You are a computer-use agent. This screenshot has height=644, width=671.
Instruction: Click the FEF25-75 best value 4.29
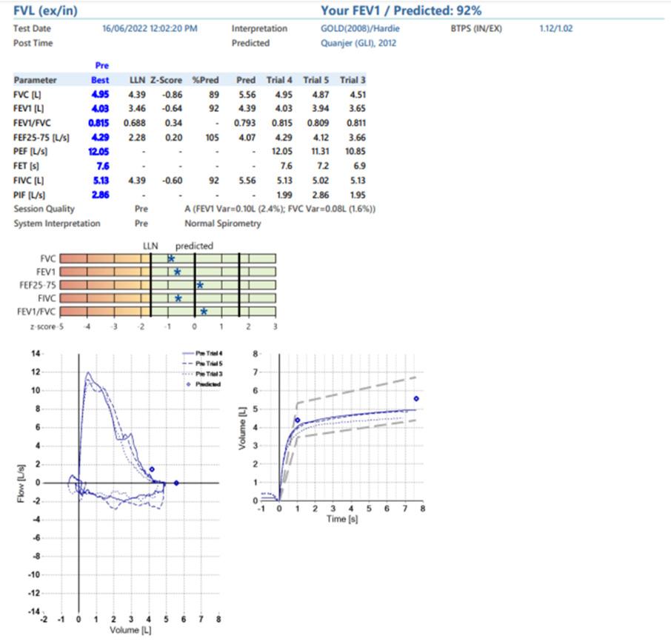[x=100, y=138]
